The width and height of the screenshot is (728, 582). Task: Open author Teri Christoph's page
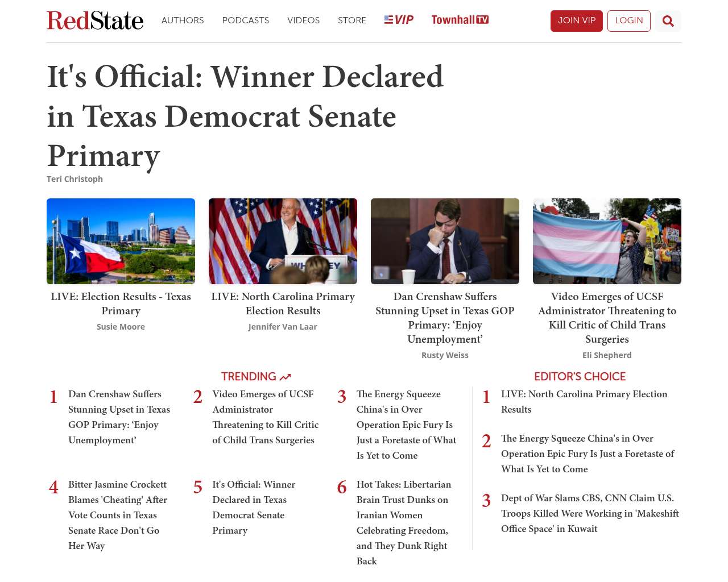75,179
